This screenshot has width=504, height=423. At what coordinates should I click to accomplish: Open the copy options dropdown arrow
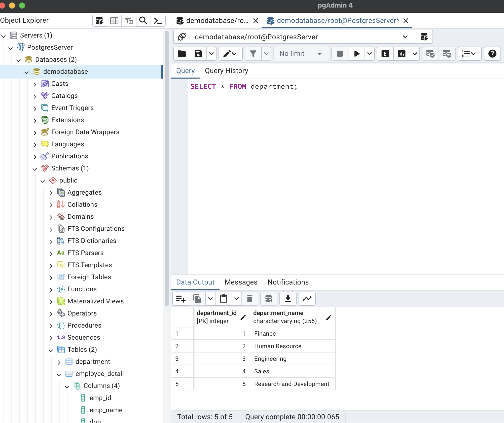[x=210, y=299]
